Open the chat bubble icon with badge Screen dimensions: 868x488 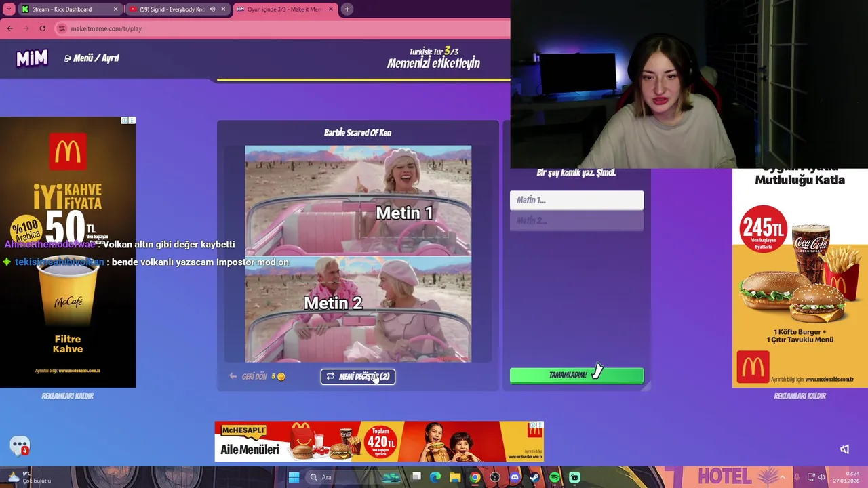click(x=20, y=446)
